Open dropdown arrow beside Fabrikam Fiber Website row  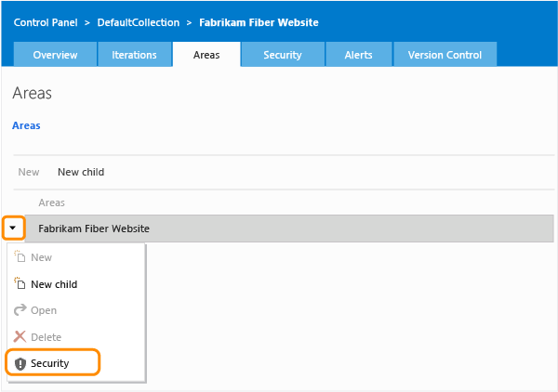(13, 228)
